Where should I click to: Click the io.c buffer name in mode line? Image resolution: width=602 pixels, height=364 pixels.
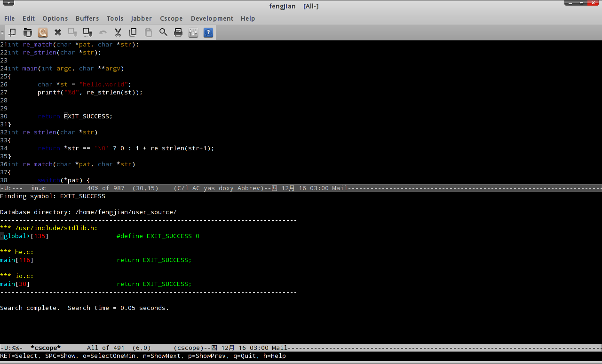pos(38,188)
